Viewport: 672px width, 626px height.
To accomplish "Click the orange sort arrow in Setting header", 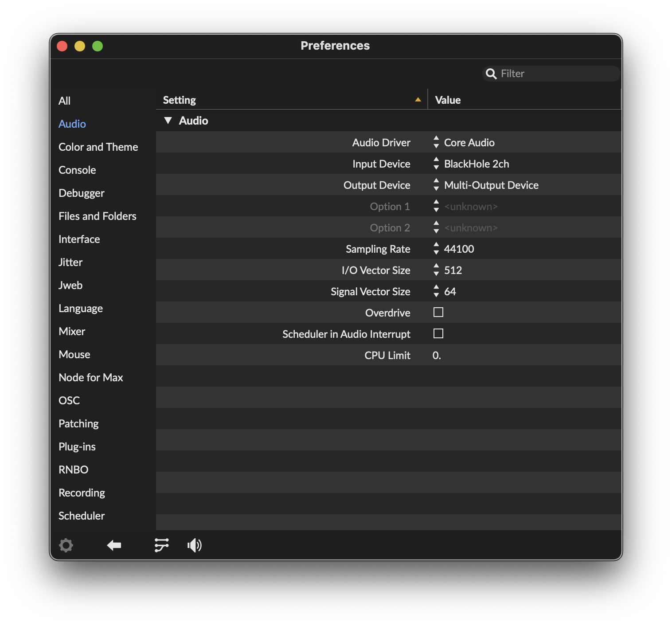I will [x=418, y=100].
